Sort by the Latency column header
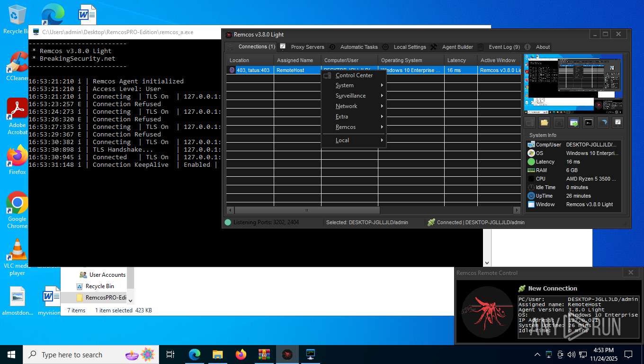This screenshot has height=364, width=644. coord(461,60)
